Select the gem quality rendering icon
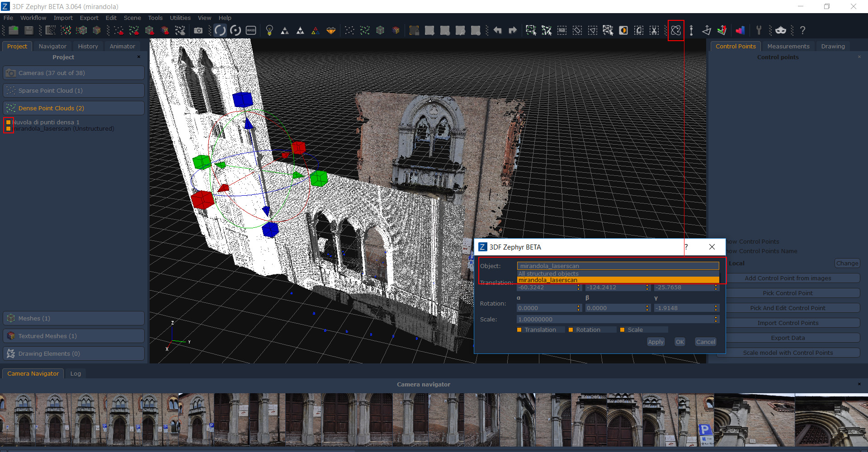This screenshot has height=452, width=868. 331,30
